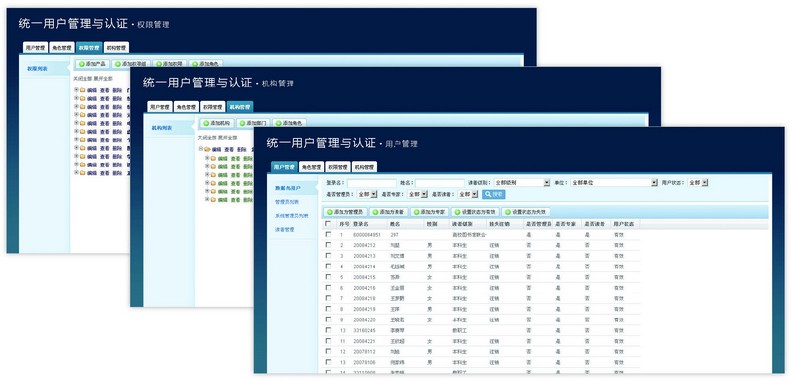The image size is (791, 381).
Task: Click the 登录名 text input field
Action: [x=372, y=183]
